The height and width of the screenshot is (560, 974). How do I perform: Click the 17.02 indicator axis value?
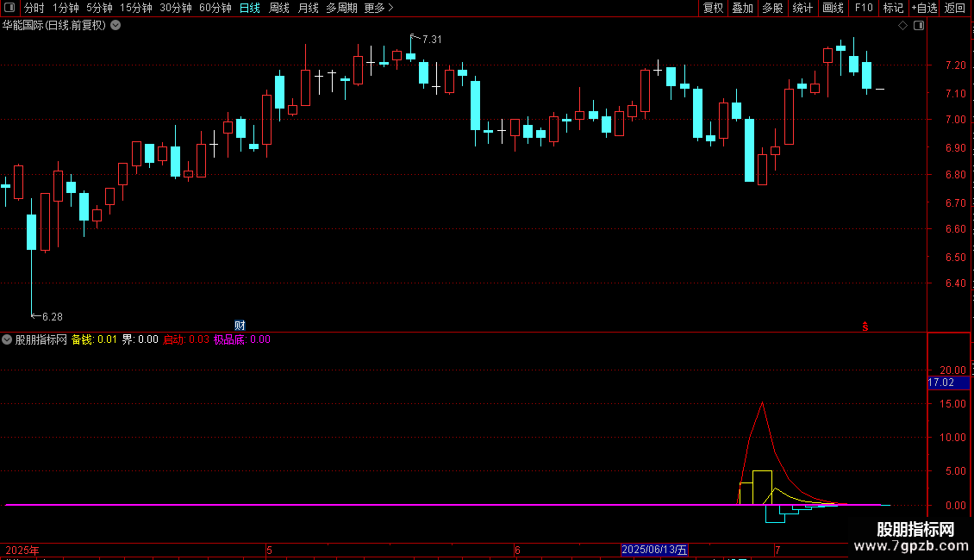[948, 383]
